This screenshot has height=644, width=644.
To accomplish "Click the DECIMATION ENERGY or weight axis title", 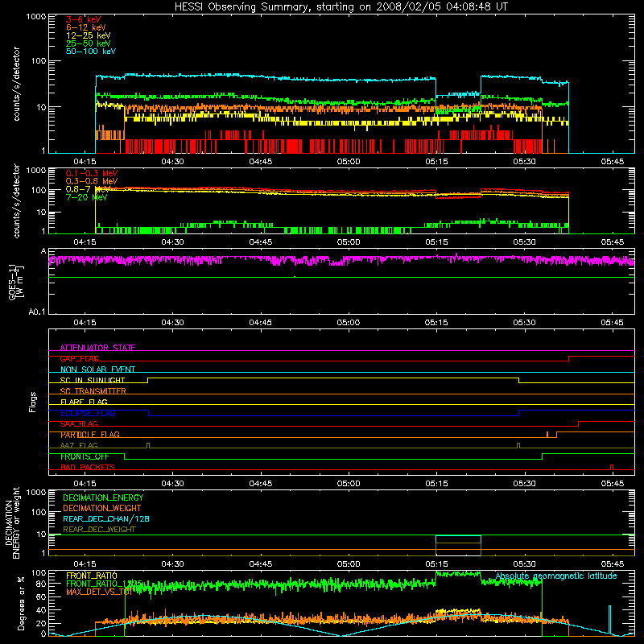I will tap(12, 522).
